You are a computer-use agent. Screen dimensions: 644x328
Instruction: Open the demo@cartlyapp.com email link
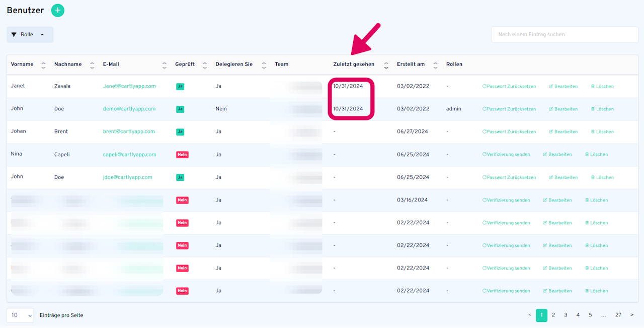(129, 109)
